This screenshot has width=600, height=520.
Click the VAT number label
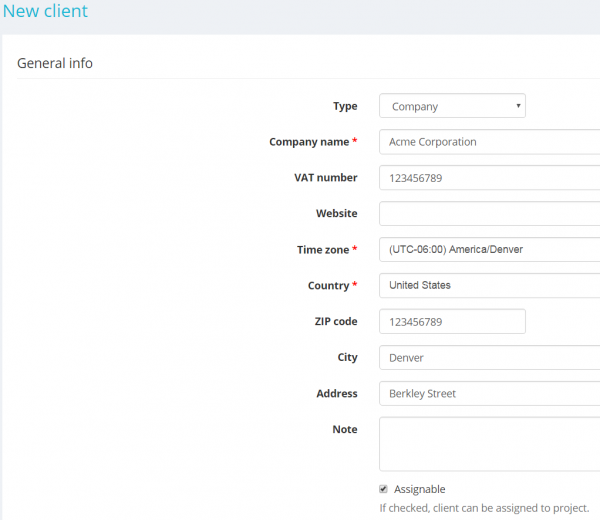[325, 178]
